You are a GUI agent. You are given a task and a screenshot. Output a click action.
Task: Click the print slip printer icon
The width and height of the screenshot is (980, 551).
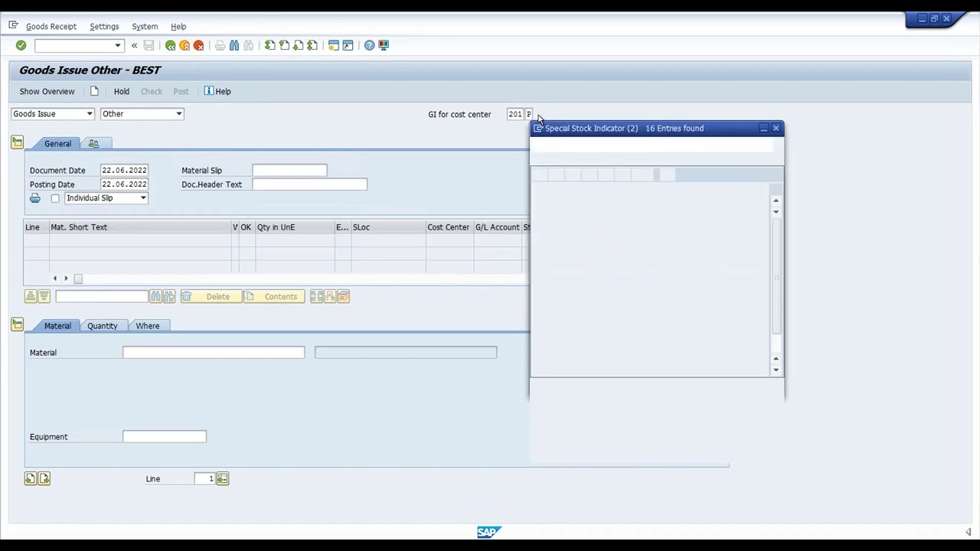coord(34,198)
